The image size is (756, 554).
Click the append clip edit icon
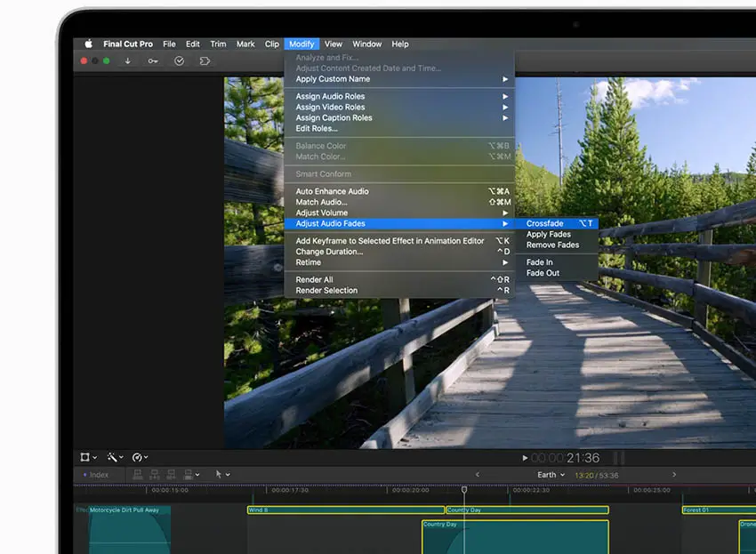tap(171, 475)
